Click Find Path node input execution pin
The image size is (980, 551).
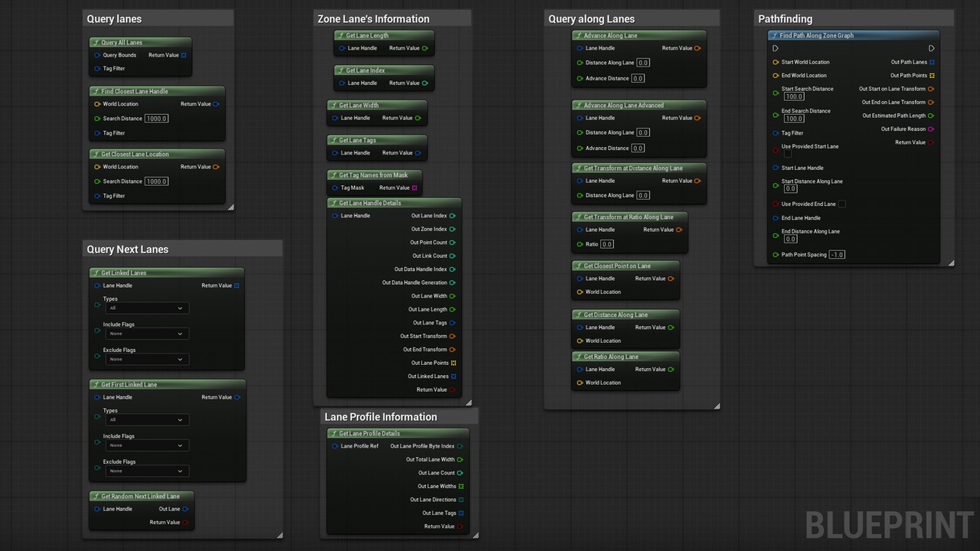(x=776, y=48)
